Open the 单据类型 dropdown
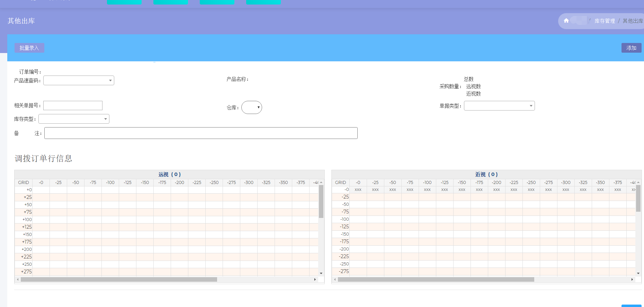The width and height of the screenshot is (644, 307). (x=499, y=106)
